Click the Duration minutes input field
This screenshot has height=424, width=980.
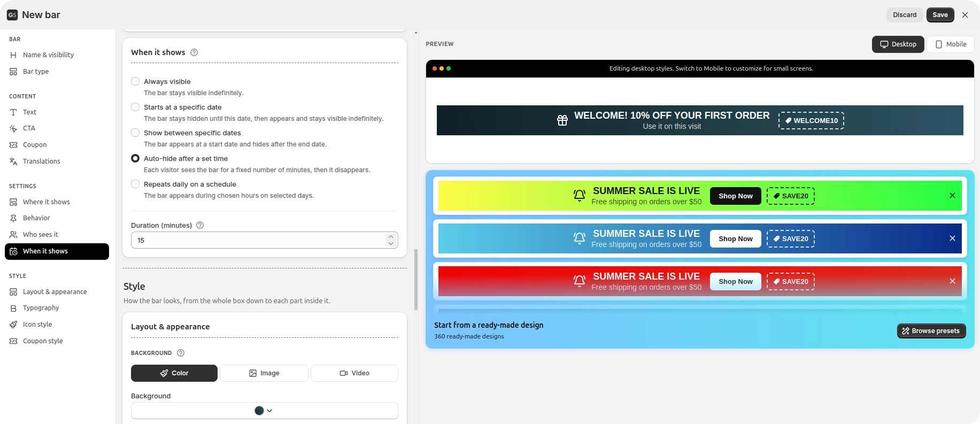(265, 240)
